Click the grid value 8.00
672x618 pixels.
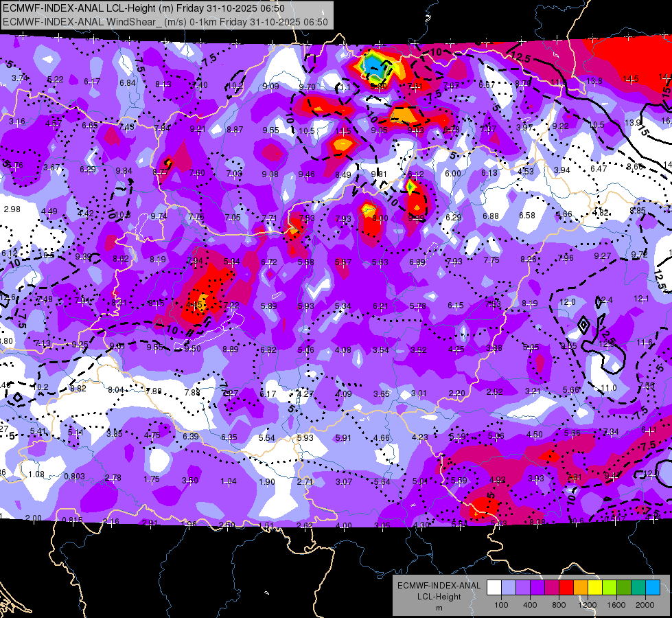[380, 218]
